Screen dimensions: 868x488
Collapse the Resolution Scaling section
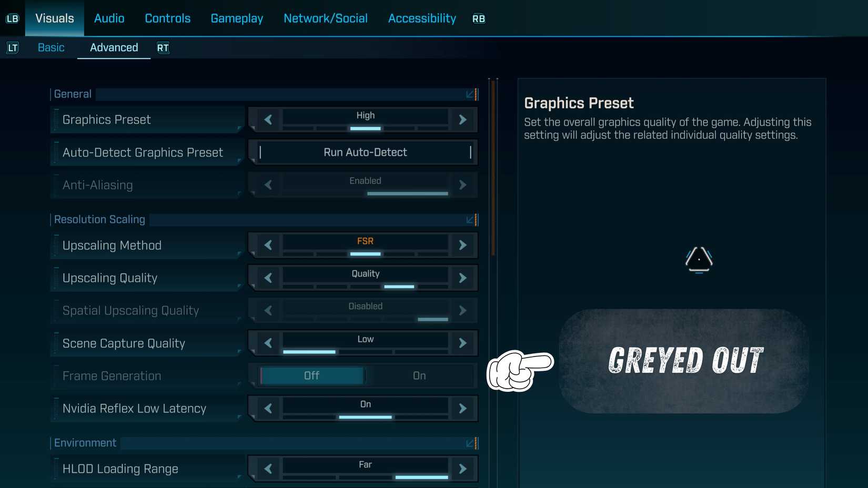[470, 220]
